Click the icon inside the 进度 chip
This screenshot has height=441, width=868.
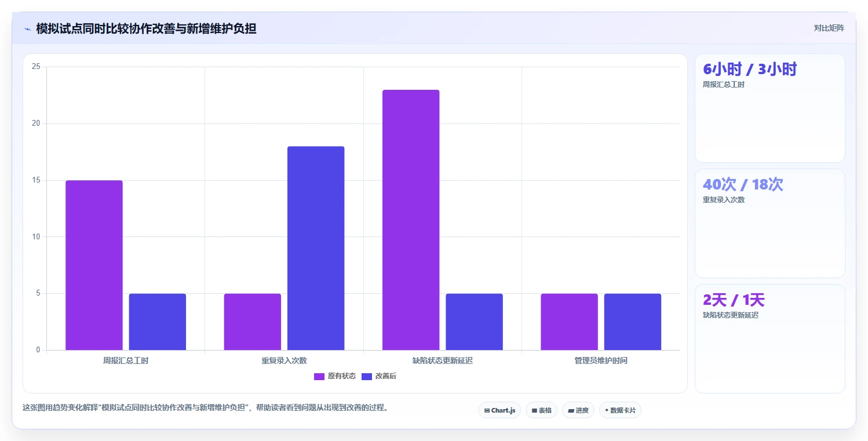click(x=571, y=410)
